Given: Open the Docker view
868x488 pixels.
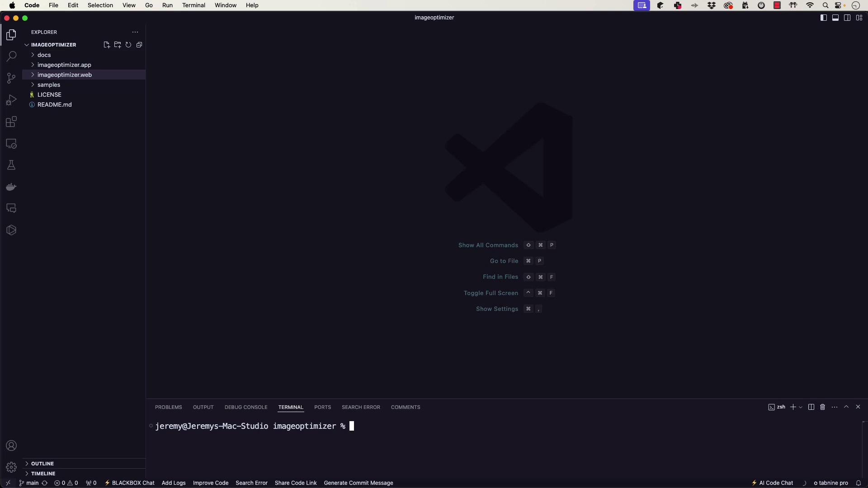Looking at the screenshot, I should point(11,187).
